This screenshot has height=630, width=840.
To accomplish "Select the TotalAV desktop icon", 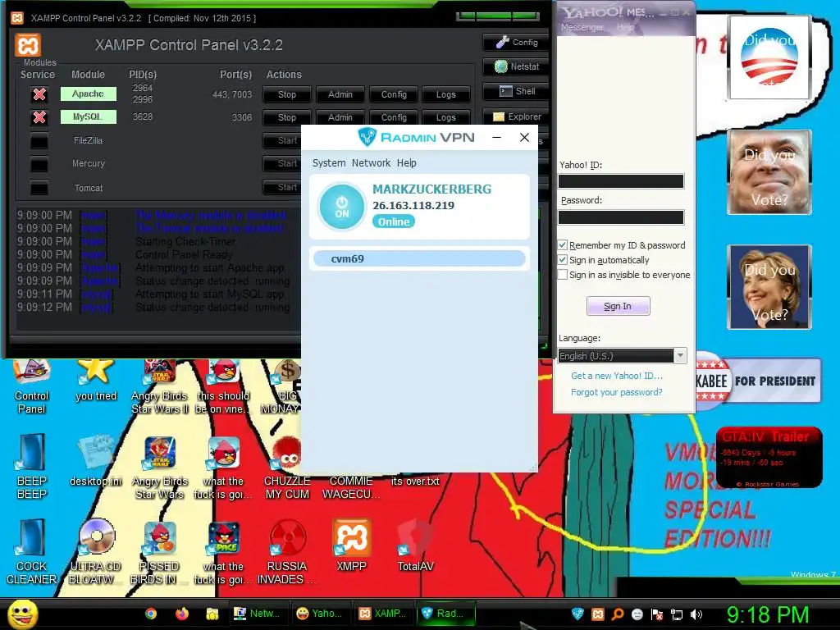I will click(415, 546).
